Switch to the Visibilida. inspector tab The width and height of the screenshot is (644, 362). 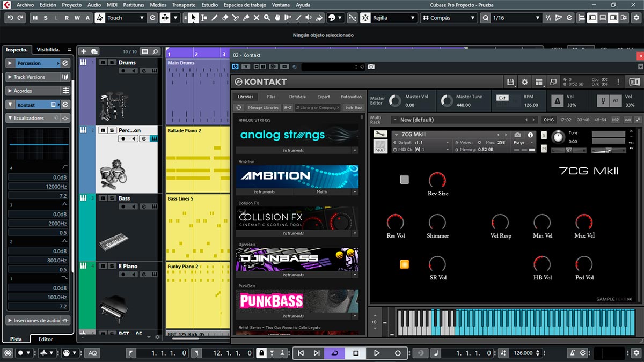pyautogui.click(x=48, y=49)
